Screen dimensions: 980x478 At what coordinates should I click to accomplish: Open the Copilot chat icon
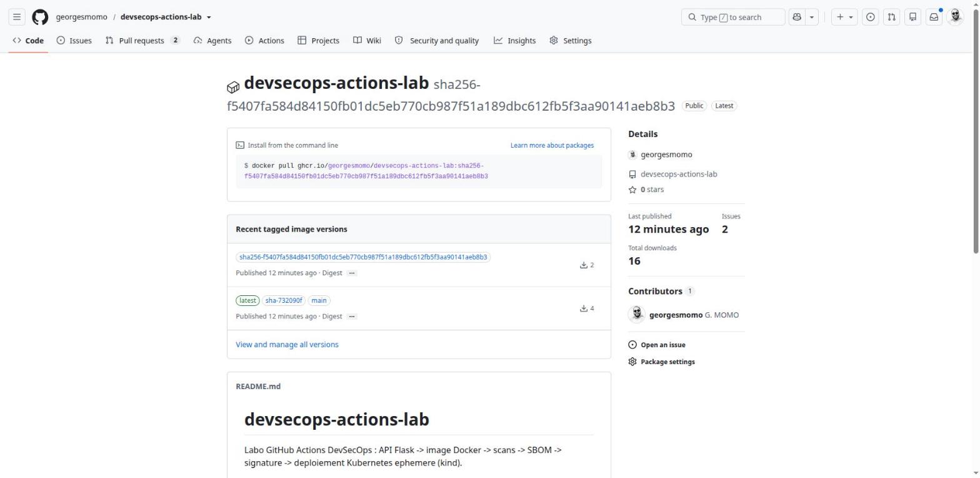click(x=797, y=17)
